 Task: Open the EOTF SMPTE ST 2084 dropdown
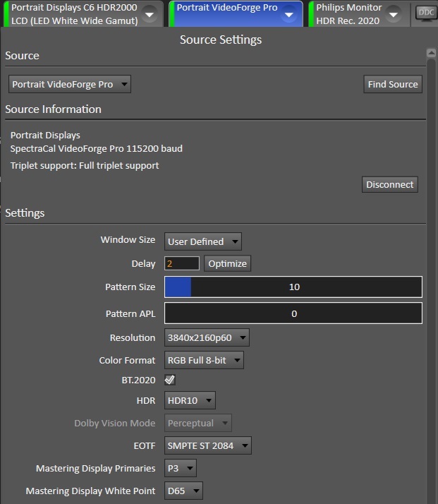[208, 445]
